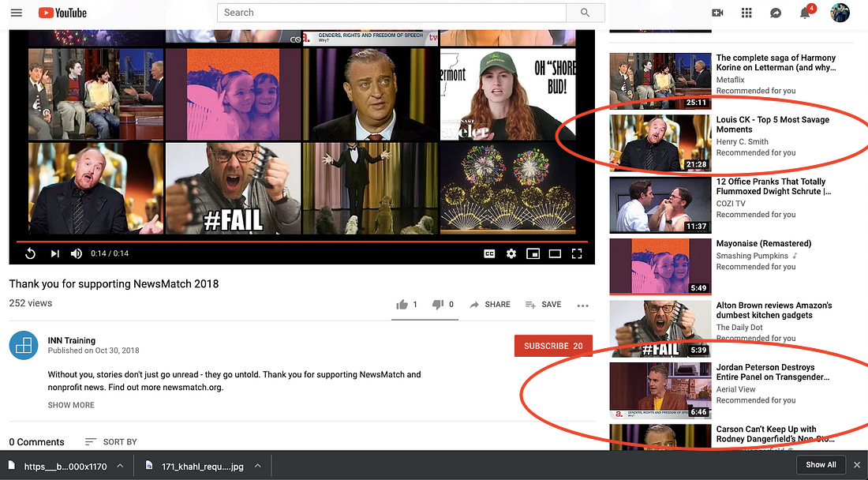The width and height of the screenshot is (868, 480).
Task: Expand options for https___b download
Action: (120, 466)
